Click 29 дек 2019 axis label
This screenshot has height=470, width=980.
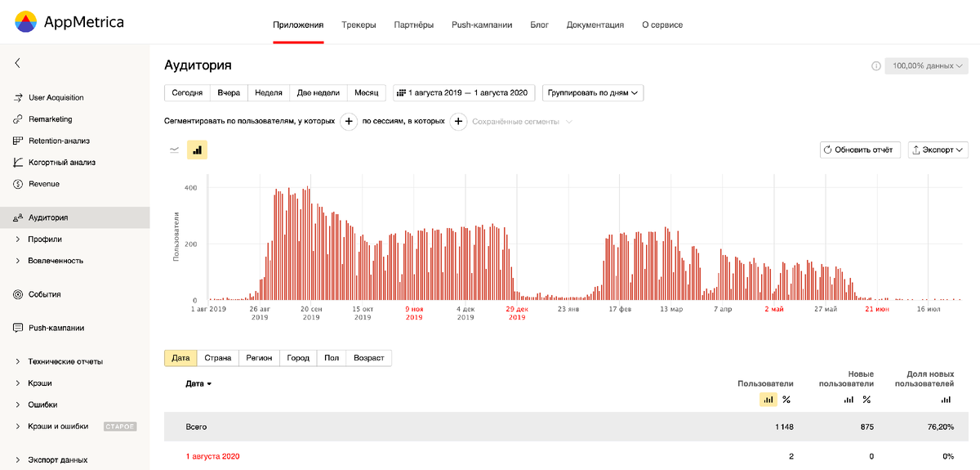[x=517, y=313]
